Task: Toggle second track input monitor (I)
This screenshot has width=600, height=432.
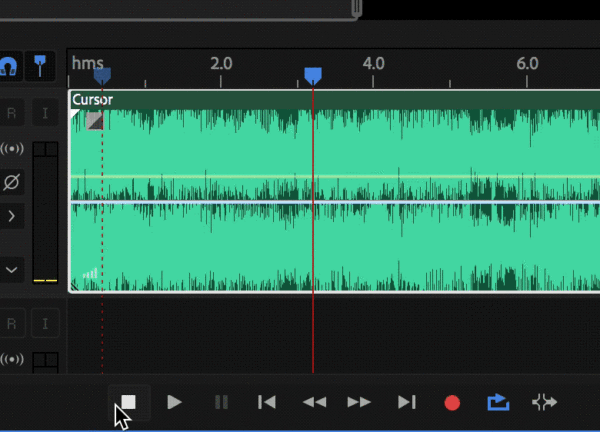Action: click(x=45, y=323)
